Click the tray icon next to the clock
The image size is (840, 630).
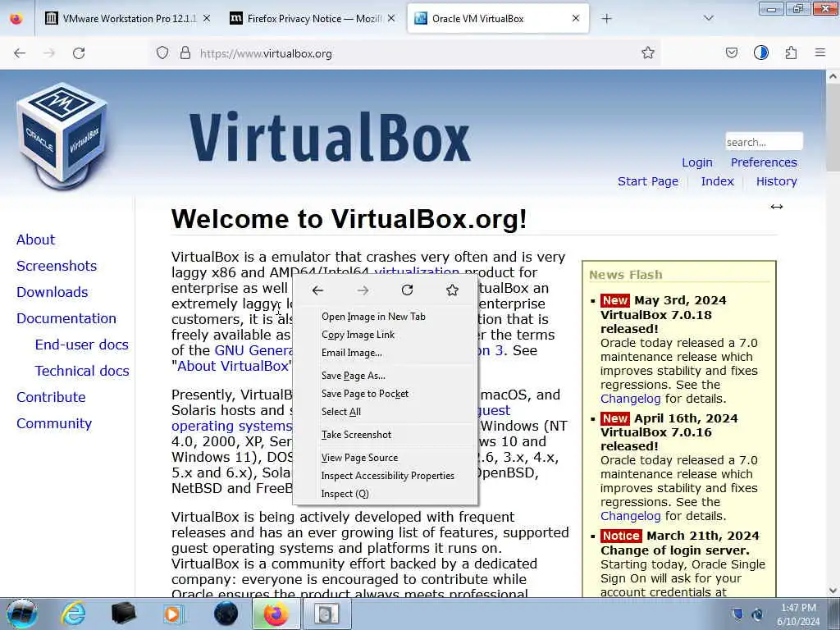click(757, 614)
